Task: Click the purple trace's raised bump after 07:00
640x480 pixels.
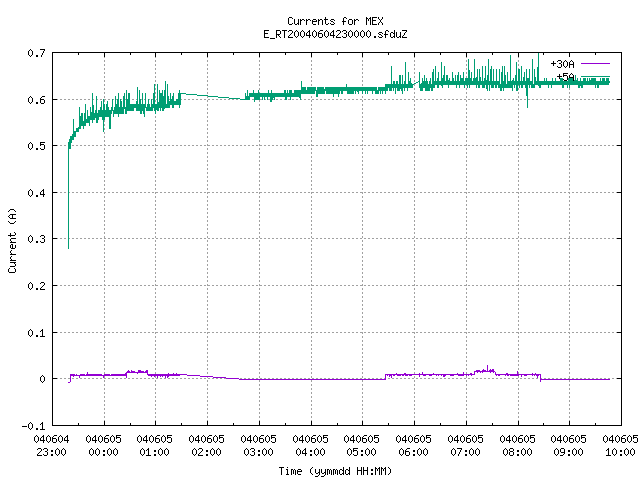Action: (485, 370)
